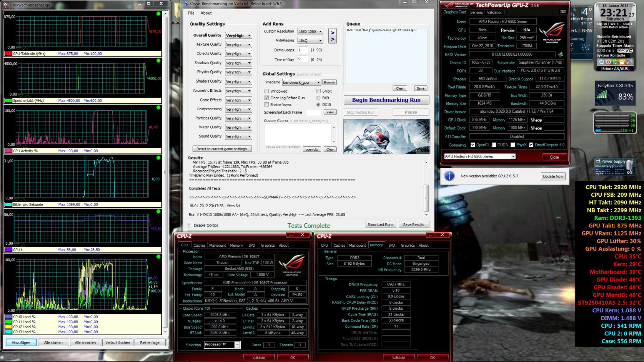Image resolution: width=644 pixels, height=362 pixels.
Task: Click the red GPU-Taktrate color swatch
Action: 8,54
